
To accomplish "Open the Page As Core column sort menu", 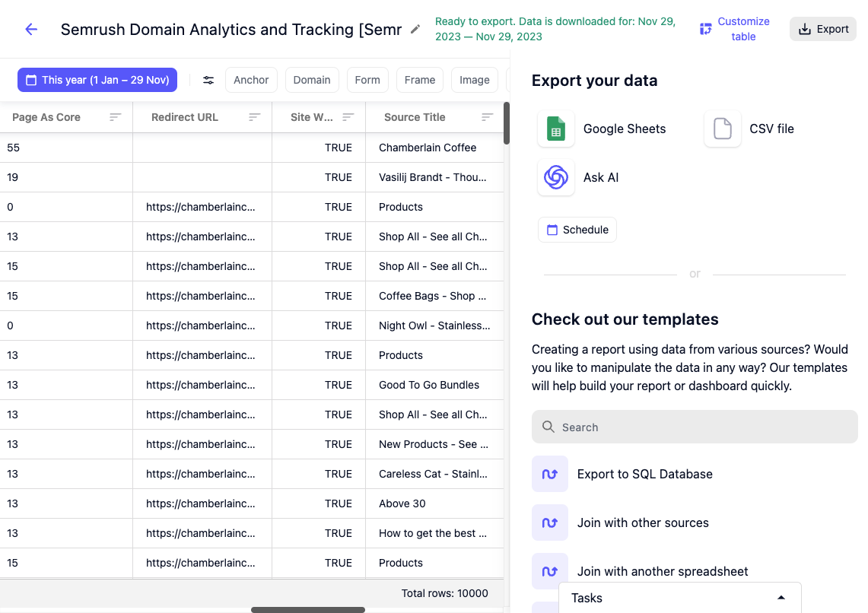I will coord(115,117).
